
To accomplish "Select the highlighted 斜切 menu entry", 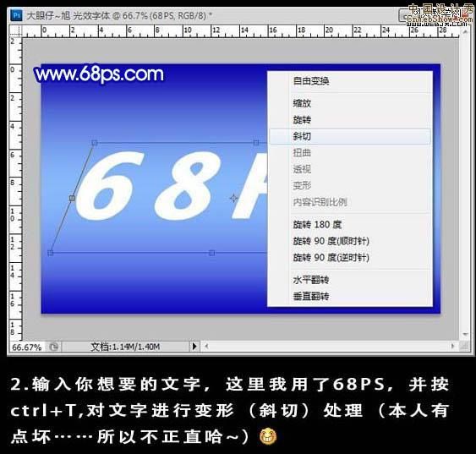I will click(x=350, y=136).
